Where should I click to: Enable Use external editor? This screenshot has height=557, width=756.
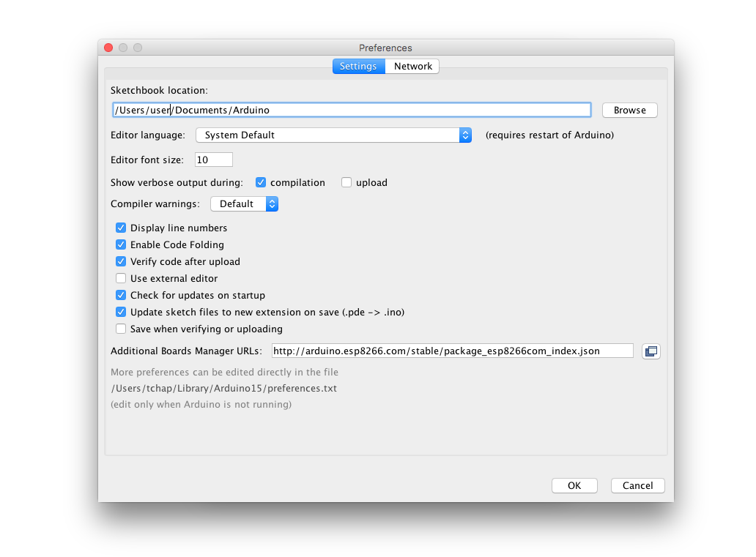[121, 278]
